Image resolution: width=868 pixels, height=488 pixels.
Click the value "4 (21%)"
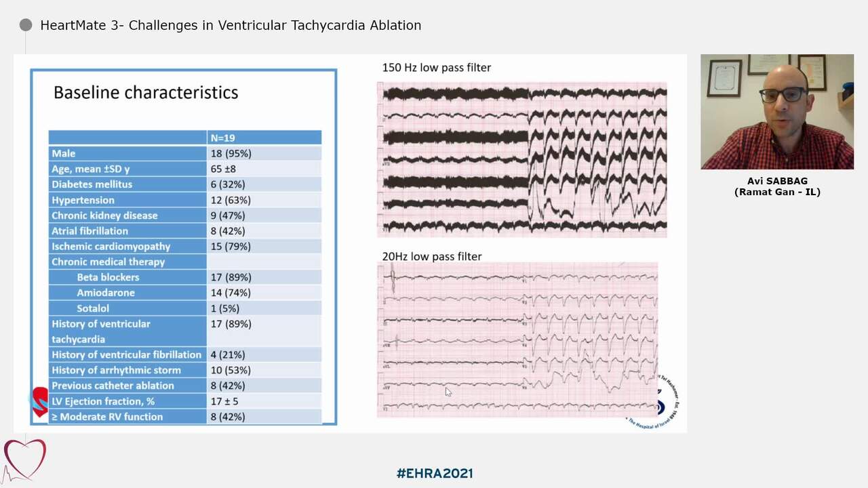click(228, 354)
